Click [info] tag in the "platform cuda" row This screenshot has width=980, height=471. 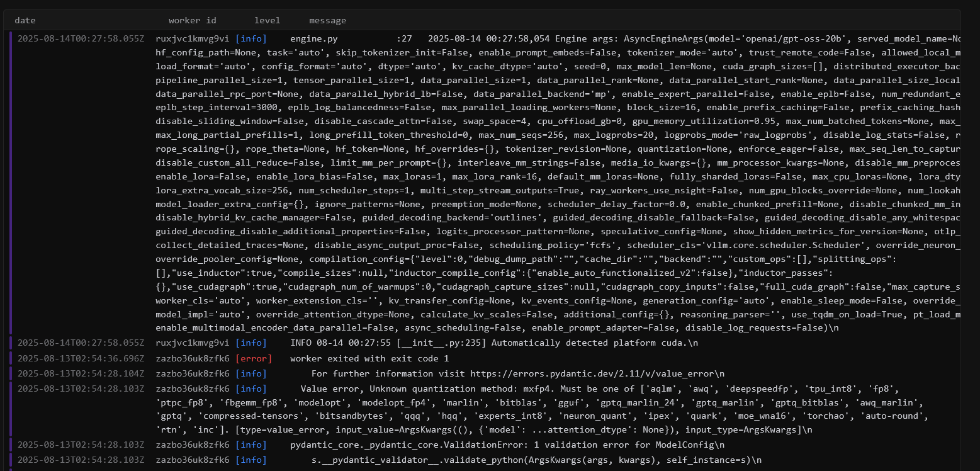pos(251,343)
